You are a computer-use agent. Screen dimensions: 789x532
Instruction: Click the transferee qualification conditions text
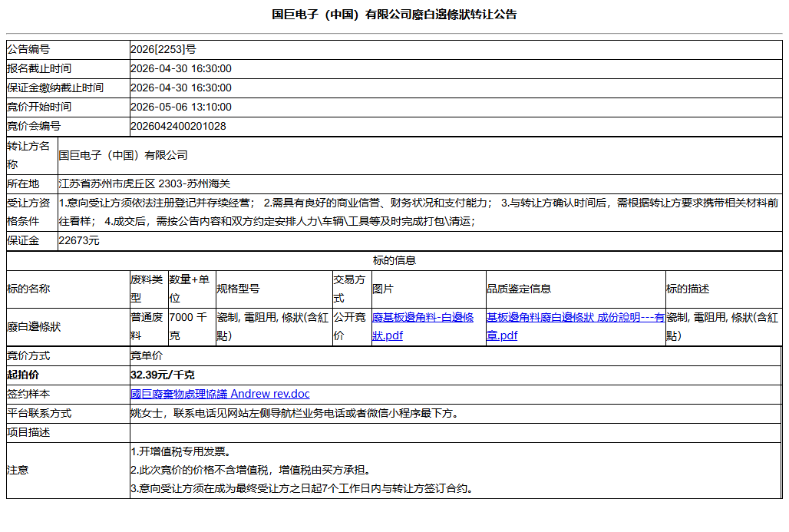pyautogui.click(x=418, y=212)
